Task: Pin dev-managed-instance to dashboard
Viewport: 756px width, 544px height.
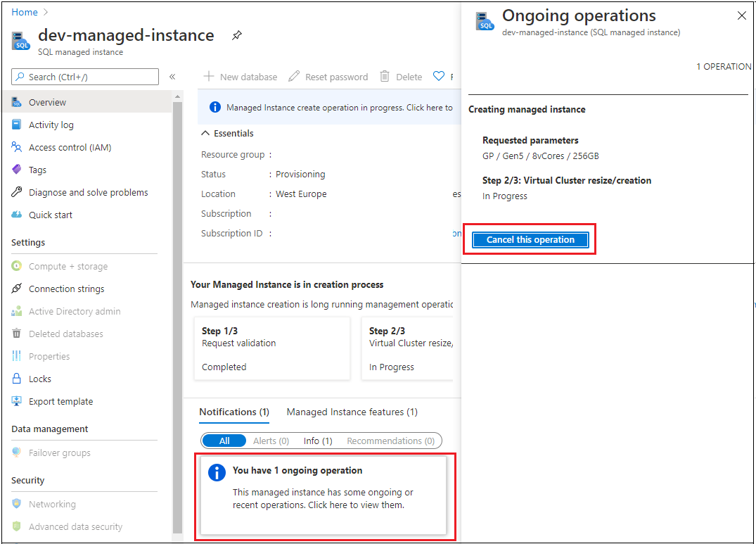Action: 236,35
